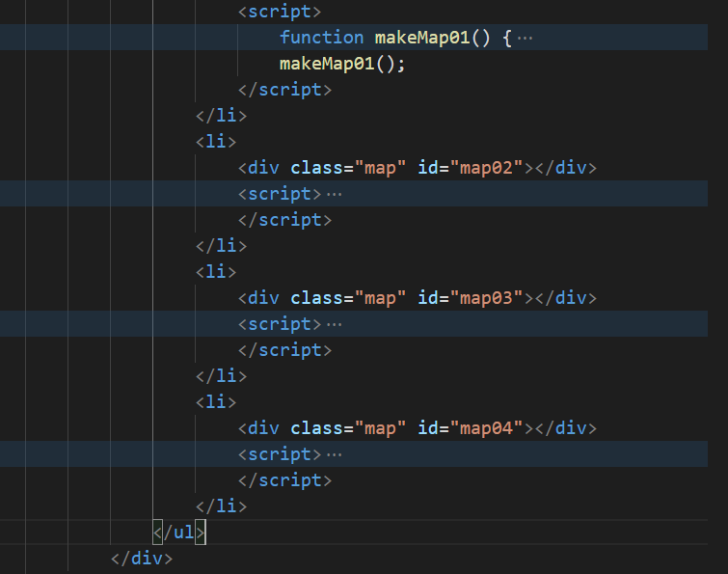
Task: Click the </script> tag below makeMap01(); call
Action: pyautogui.click(x=284, y=90)
